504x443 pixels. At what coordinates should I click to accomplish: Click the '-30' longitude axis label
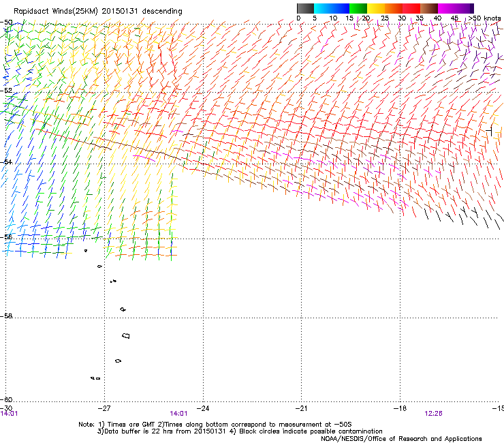pos(6,408)
